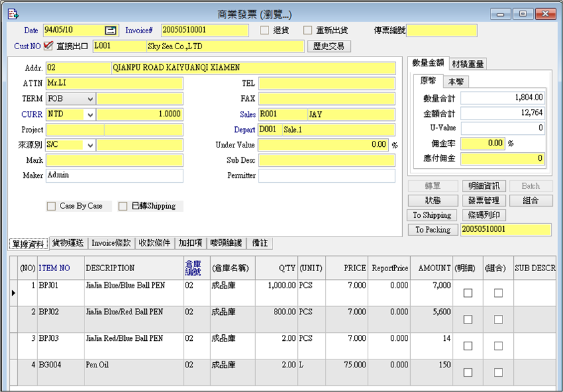This screenshot has width=563, height=392.
Task: Click the Invoice# input field
Action: click(204, 31)
